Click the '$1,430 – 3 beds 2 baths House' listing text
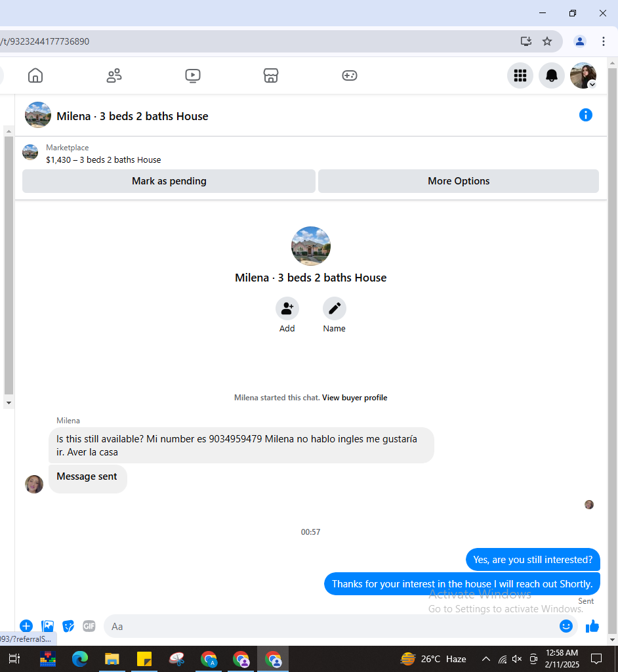 pyautogui.click(x=103, y=160)
